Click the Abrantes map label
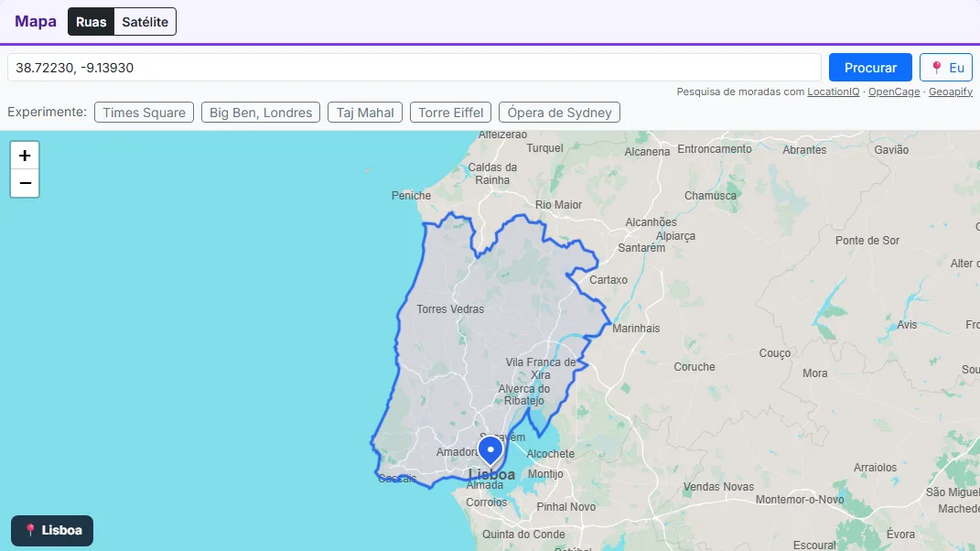The width and height of the screenshot is (980, 551). point(805,150)
